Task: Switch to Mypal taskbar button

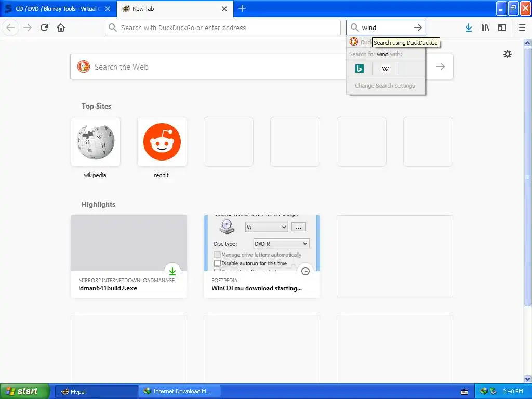Action: pyautogui.click(x=96, y=391)
